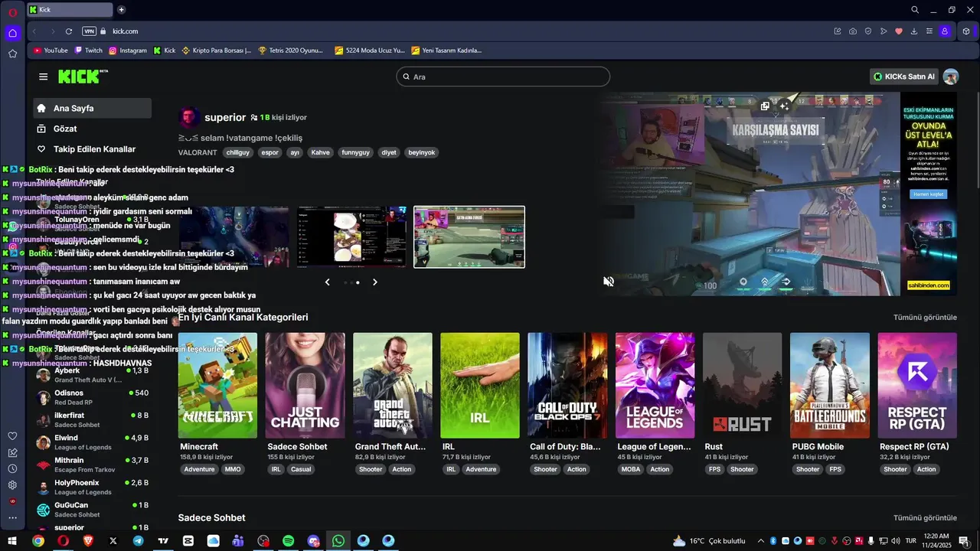This screenshot has width=980, height=551.
Task: Open Kripto Para Borsası bookmark
Action: 217,51
